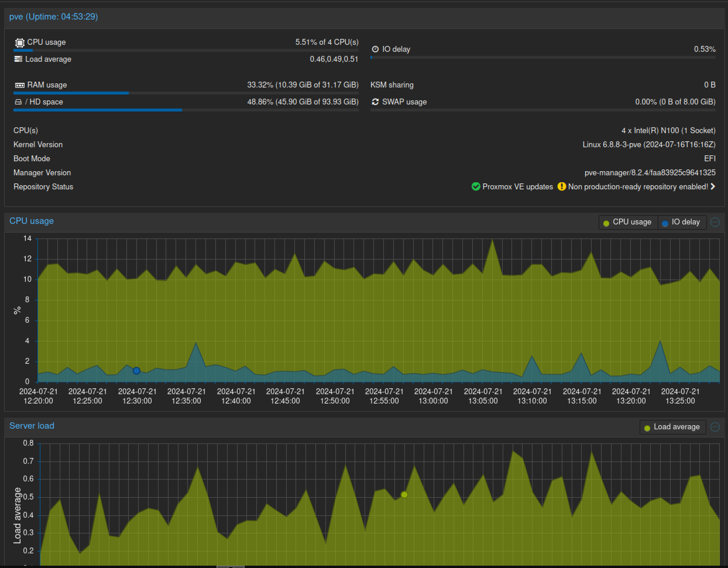
Task: Click the CPU usage chart heading
Action: [31, 221]
